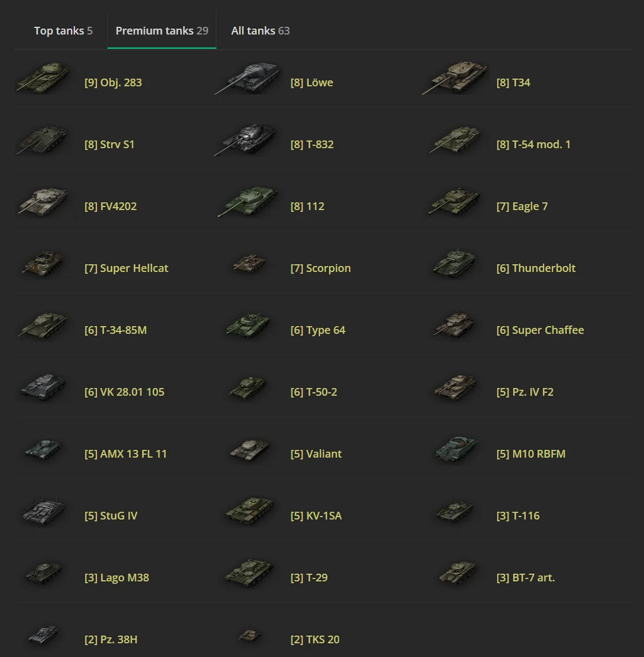Open the [8] T-832 link
This screenshot has width=644, height=657.
point(312,145)
